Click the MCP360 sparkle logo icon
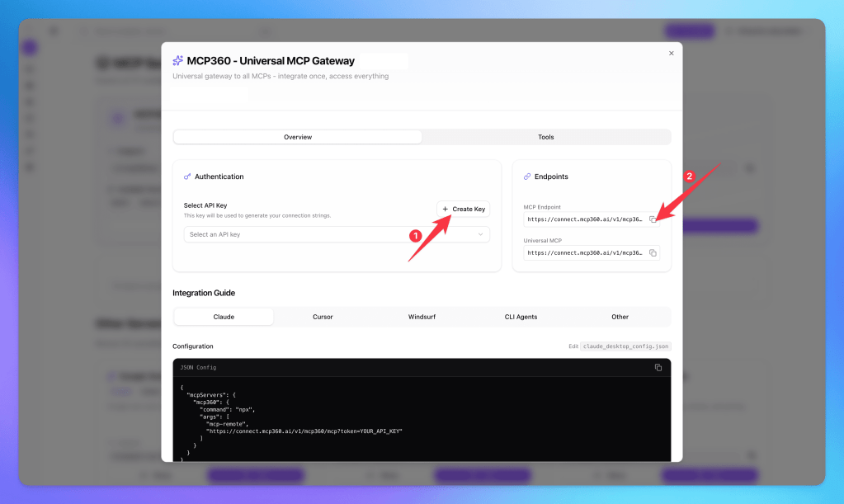 click(x=177, y=60)
